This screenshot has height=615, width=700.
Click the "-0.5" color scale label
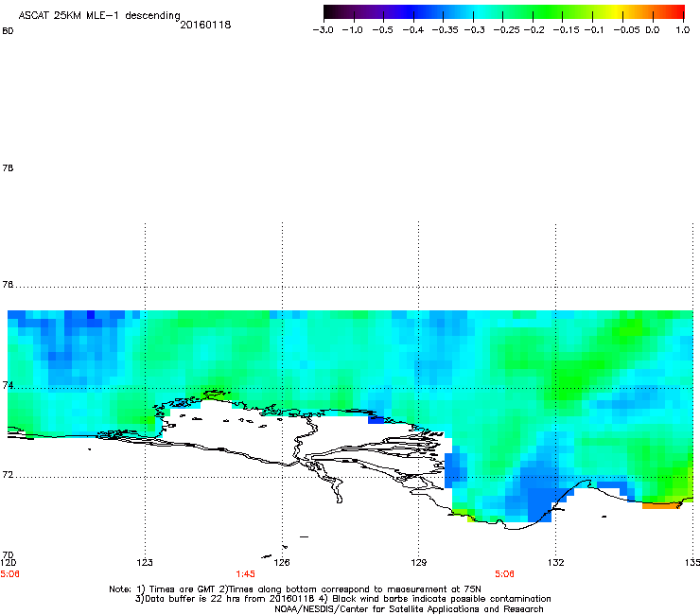point(382,30)
